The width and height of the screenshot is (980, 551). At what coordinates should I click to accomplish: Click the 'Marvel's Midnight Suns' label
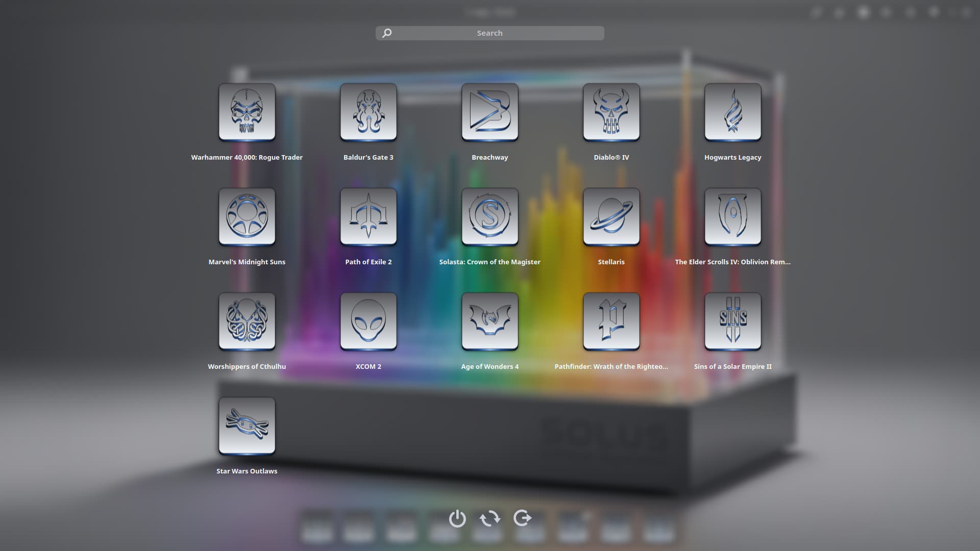pyautogui.click(x=247, y=262)
